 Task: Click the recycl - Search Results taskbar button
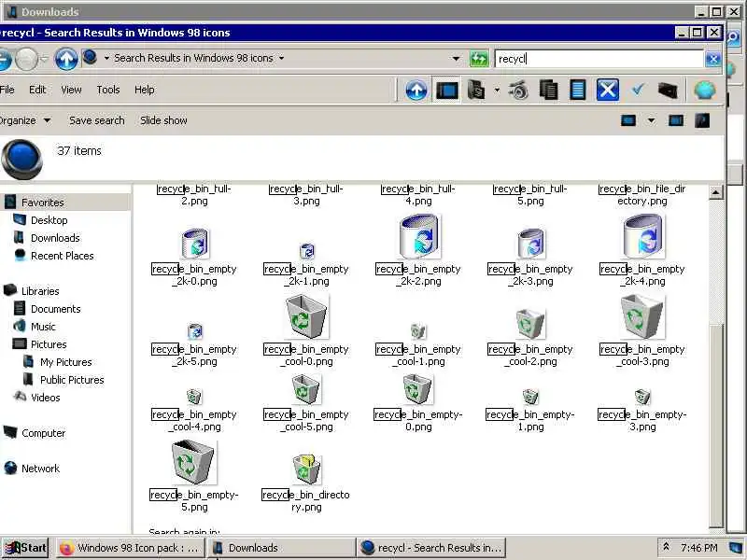click(x=431, y=548)
